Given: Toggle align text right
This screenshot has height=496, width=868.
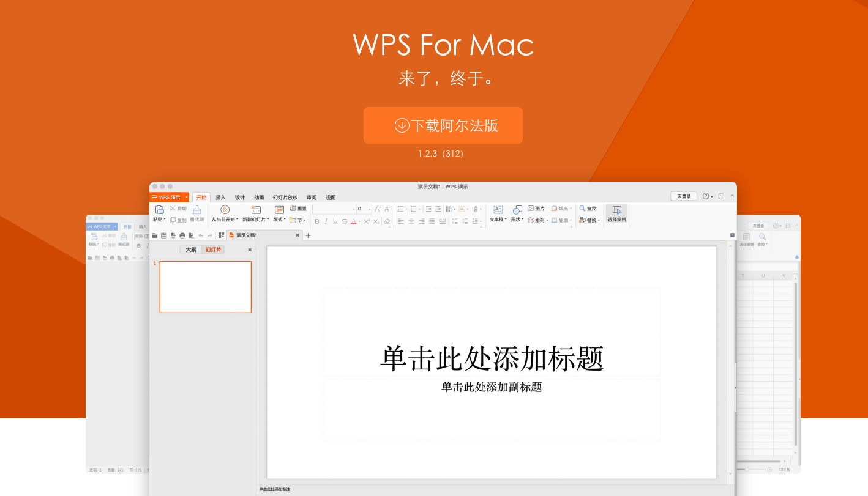Looking at the screenshot, I should pos(421,221).
